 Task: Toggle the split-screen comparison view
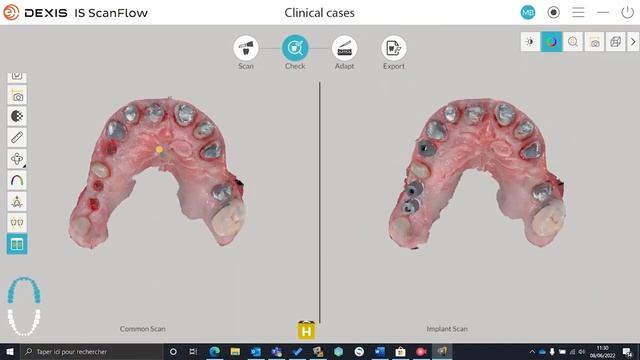point(17,244)
